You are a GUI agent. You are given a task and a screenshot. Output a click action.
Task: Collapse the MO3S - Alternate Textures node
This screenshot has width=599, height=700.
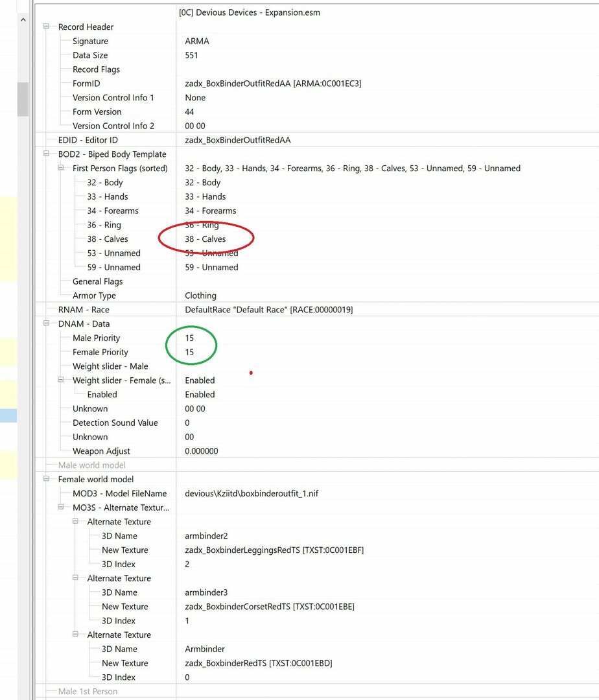(x=61, y=507)
